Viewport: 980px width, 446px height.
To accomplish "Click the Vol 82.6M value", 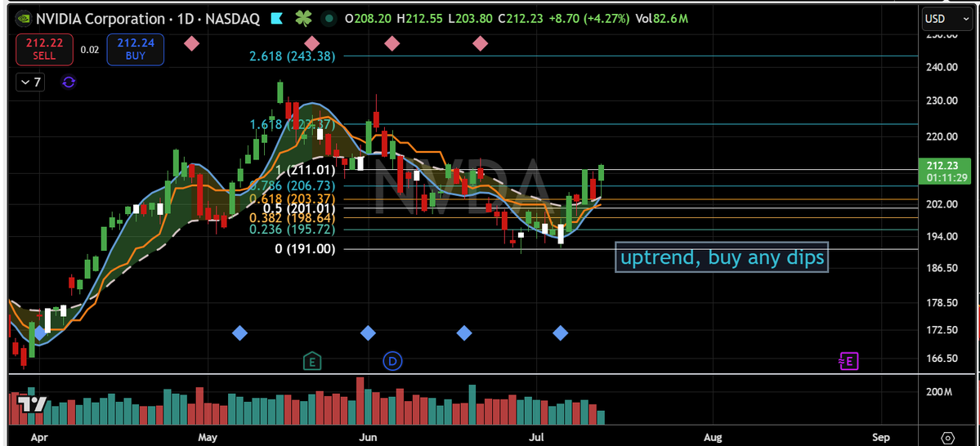I will (x=662, y=19).
